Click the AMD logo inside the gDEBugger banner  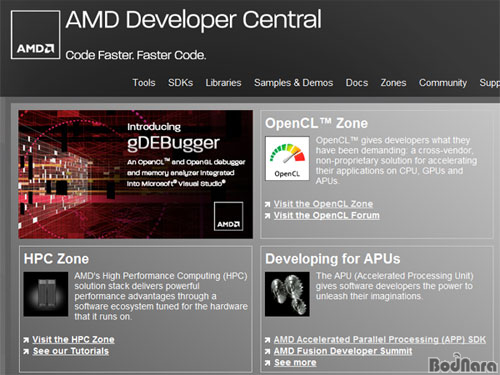(228, 216)
